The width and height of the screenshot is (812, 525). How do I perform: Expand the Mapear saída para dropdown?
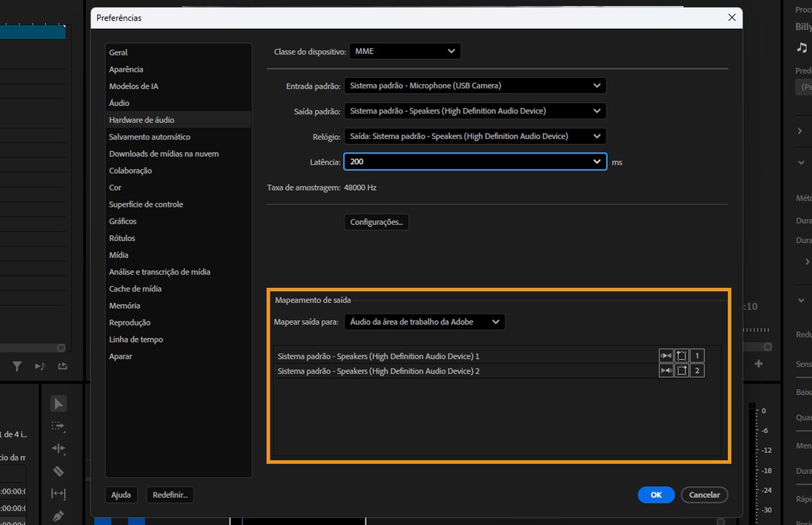[x=424, y=322]
